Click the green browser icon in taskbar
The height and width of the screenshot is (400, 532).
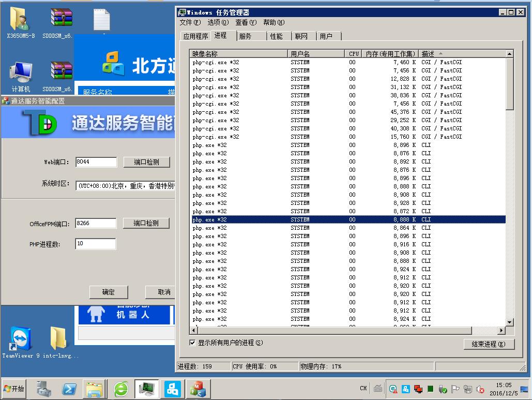[x=121, y=389]
